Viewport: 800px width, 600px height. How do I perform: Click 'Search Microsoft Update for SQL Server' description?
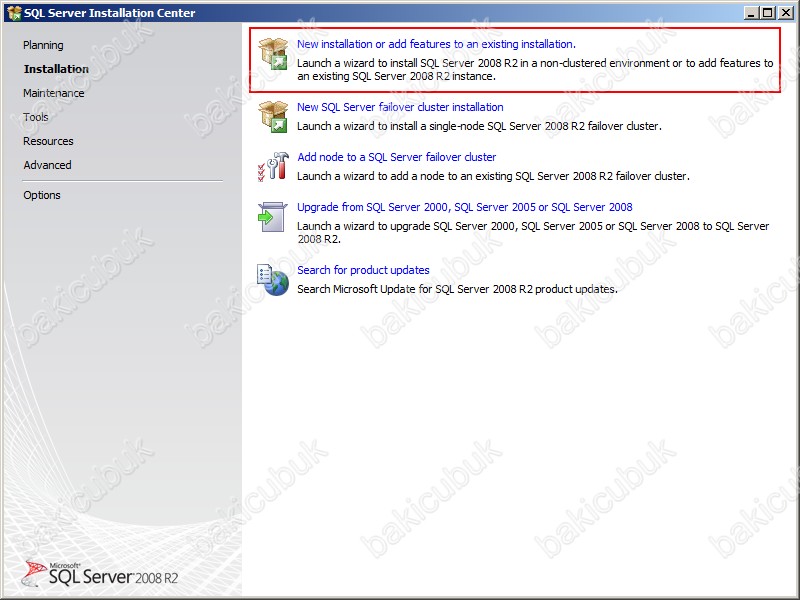[x=457, y=289]
